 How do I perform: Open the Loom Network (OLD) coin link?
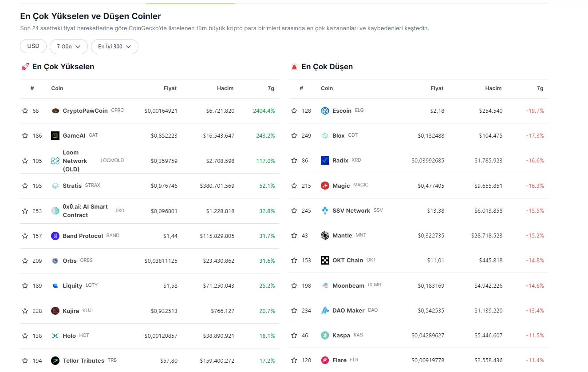click(x=75, y=161)
